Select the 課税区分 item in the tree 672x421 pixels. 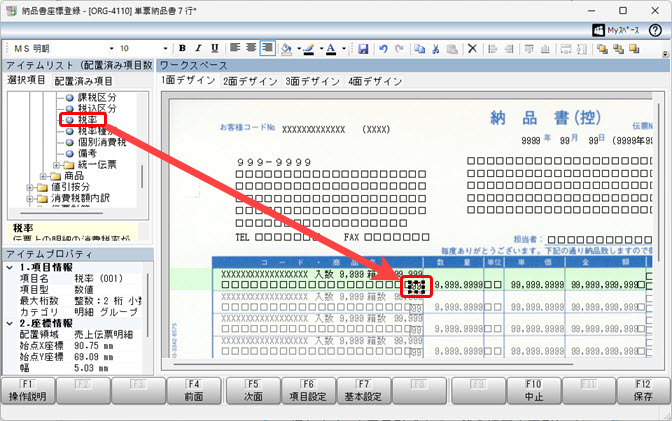tap(96, 97)
